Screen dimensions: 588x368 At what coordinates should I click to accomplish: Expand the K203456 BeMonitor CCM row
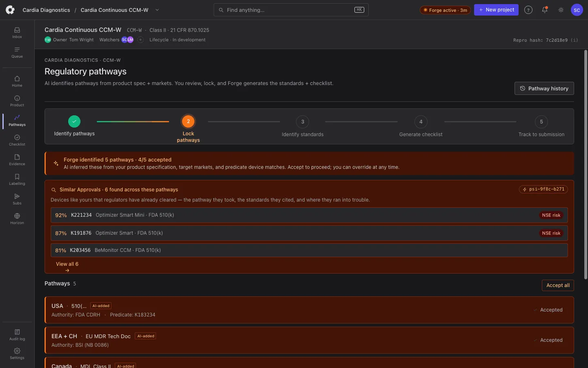pos(309,250)
